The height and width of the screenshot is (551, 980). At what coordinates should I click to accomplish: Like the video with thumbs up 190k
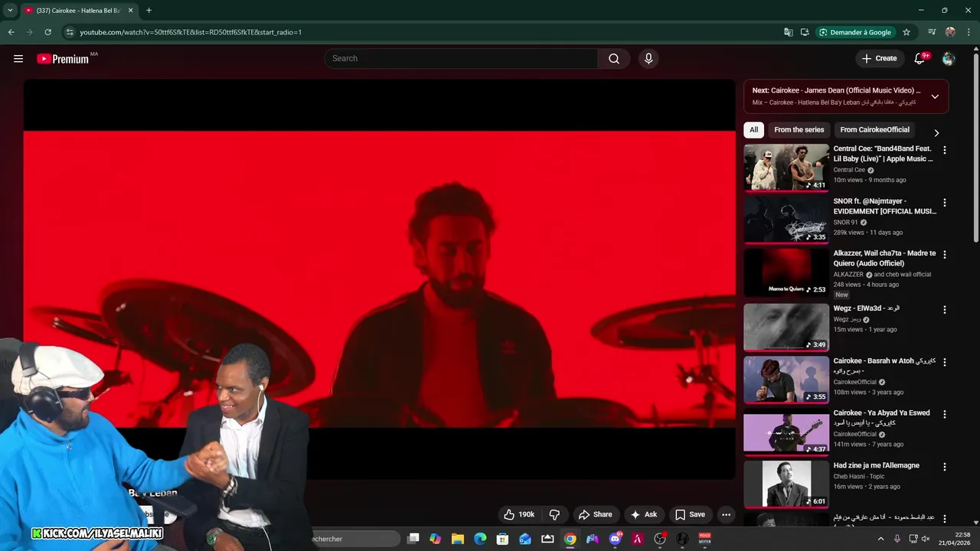point(519,514)
